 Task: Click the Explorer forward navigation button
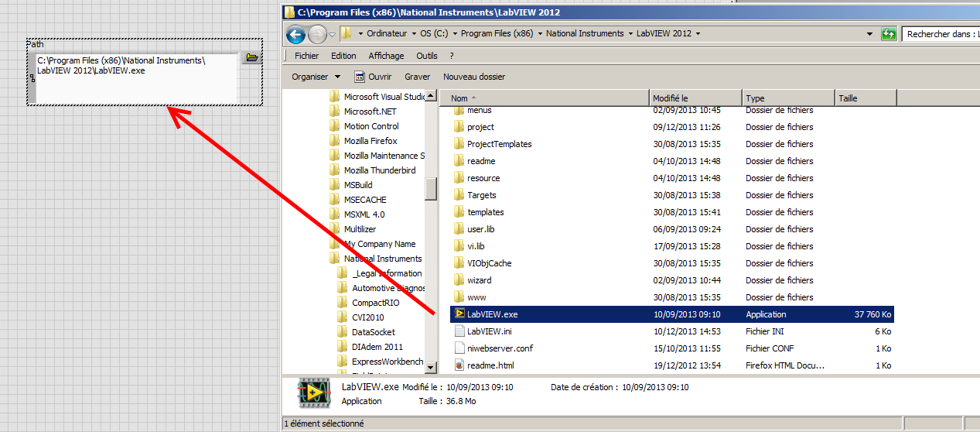(317, 34)
